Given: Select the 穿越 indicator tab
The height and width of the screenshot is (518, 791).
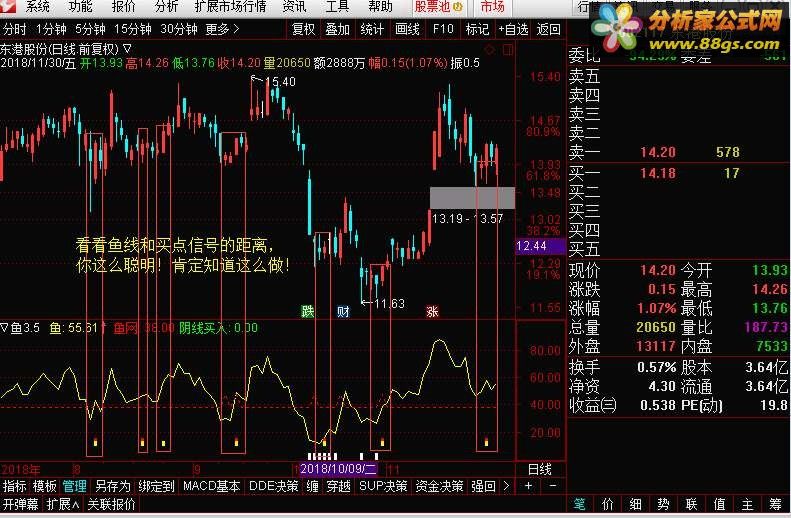Looking at the screenshot, I should click(338, 486).
